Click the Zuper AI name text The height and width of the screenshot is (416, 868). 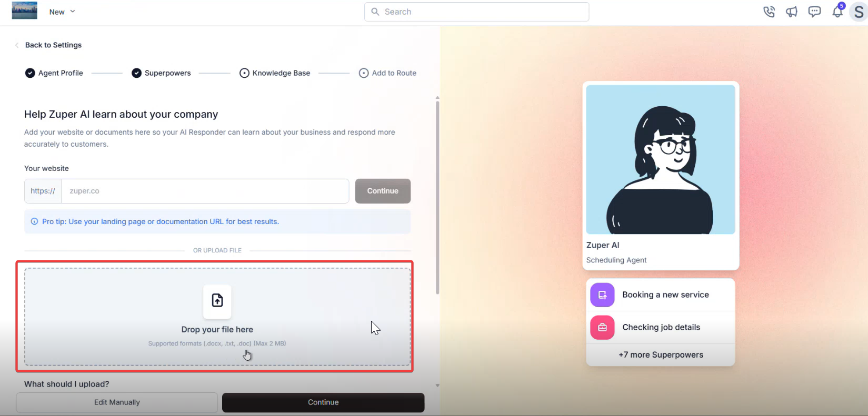[603, 245]
